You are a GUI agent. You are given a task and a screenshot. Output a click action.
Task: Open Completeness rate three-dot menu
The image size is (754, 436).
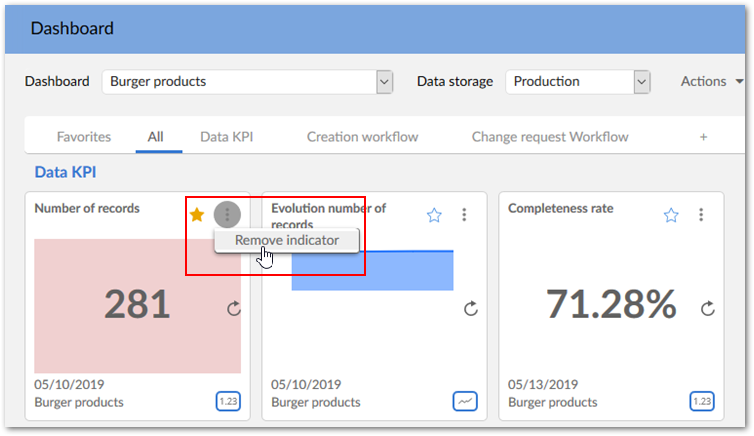pyautogui.click(x=701, y=215)
